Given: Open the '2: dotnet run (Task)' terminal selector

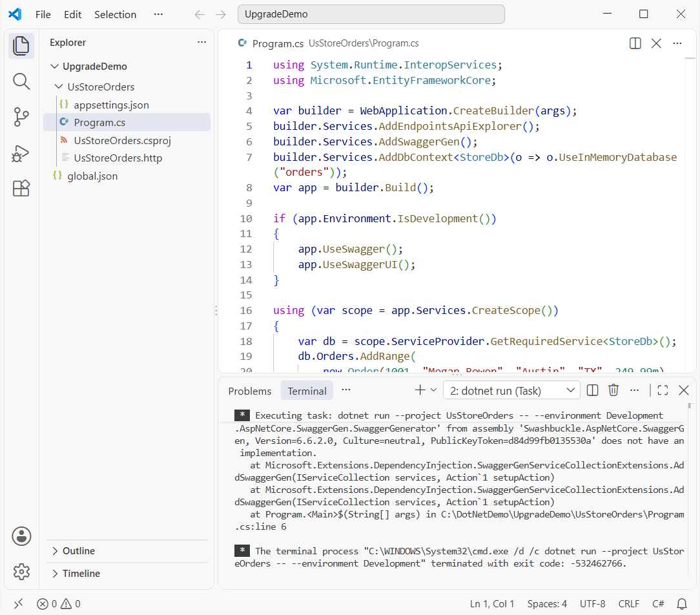Looking at the screenshot, I should (x=511, y=390).
